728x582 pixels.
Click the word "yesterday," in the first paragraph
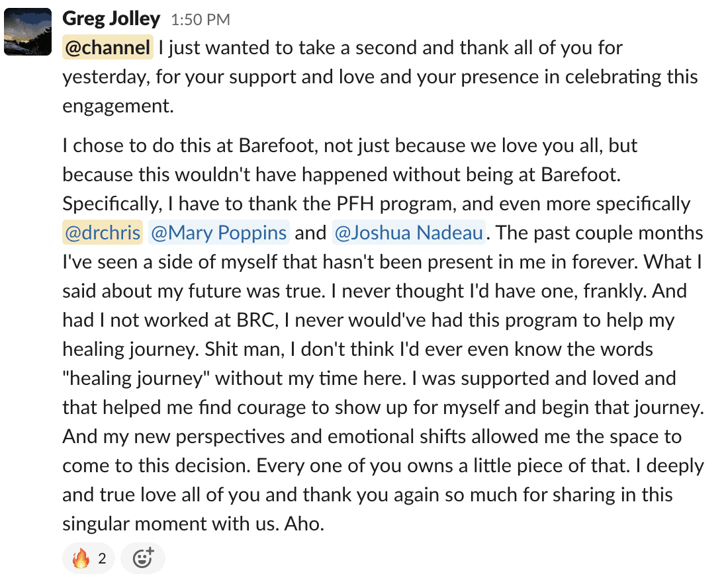pyautogui.click(x=107, y=77)
